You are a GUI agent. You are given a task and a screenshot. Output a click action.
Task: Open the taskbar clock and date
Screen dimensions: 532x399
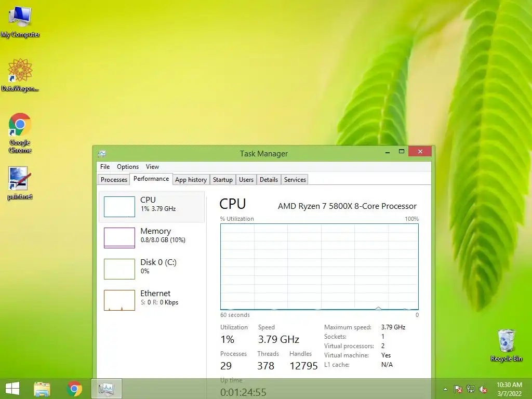tap(509, 389)
